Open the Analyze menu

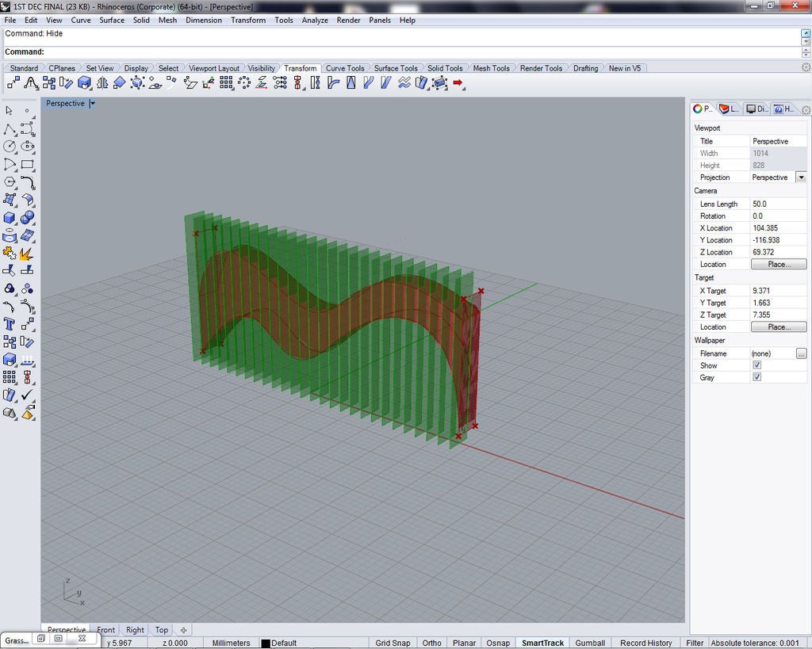[315, 20]
